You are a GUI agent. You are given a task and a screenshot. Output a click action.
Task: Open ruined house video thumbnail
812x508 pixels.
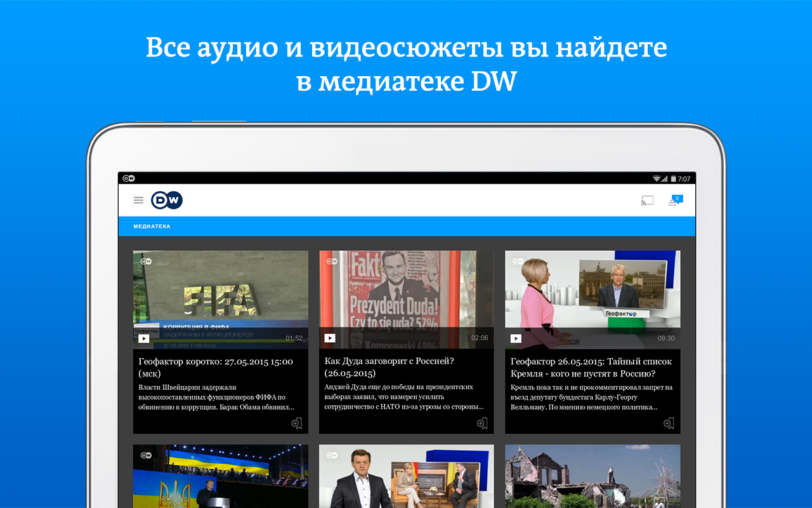click(593, 476)
